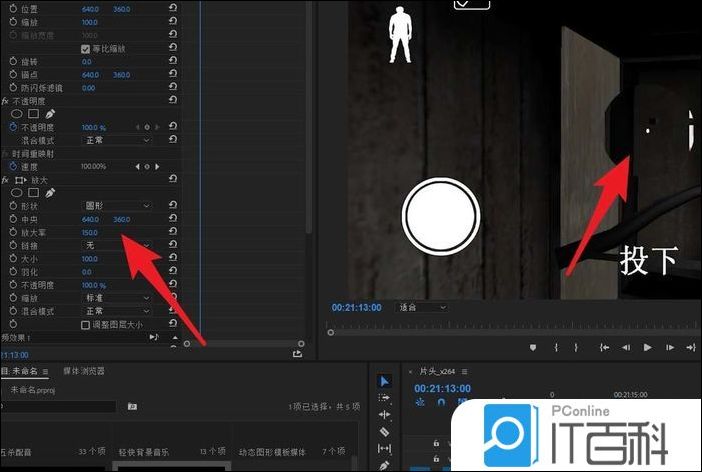The image size is (702, 472).
Task: Click right zoom handle of effect controls scrollbar
Action: [x=301, y=343]
